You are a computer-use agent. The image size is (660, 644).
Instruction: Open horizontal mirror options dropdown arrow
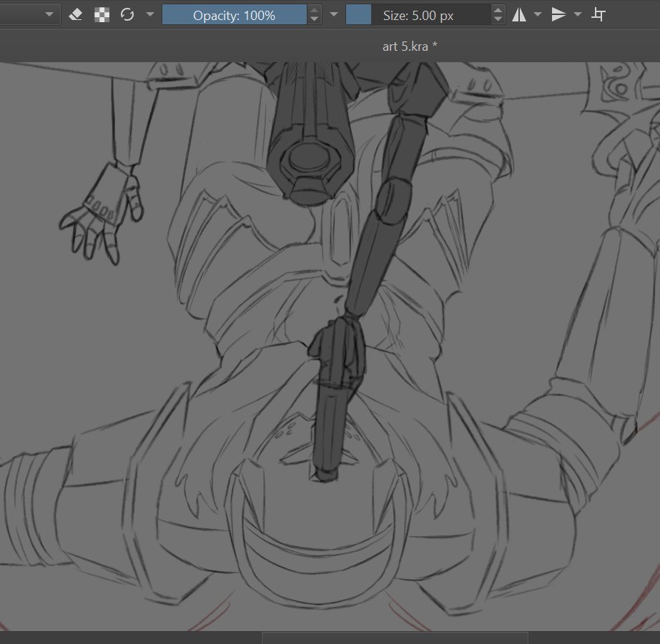pyautogui.click(x=538, y=14)
